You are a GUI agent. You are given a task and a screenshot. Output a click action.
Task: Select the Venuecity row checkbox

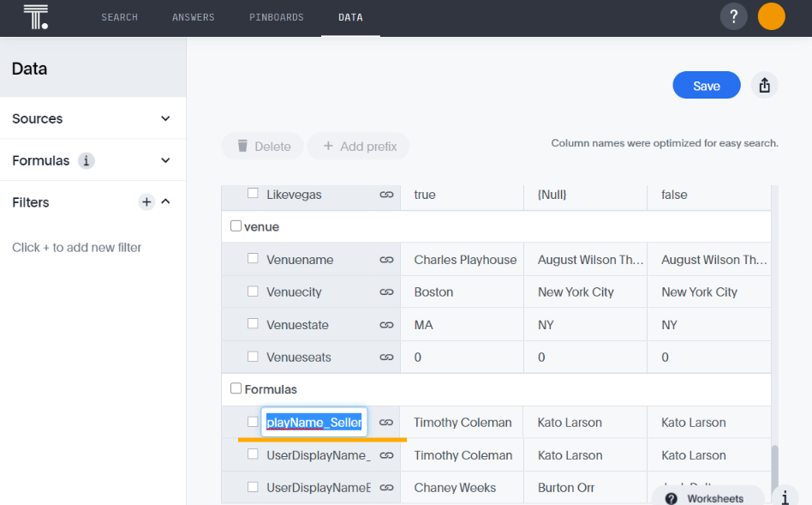point(253,292)
